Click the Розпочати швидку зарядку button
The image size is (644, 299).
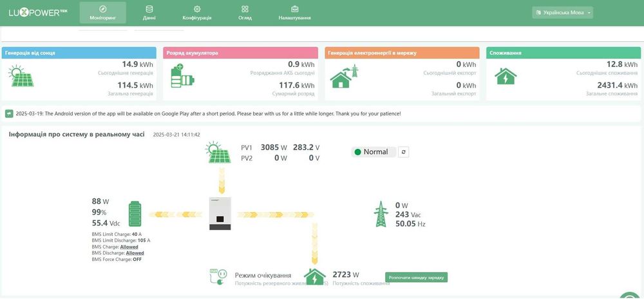click(x=417, y=277)
